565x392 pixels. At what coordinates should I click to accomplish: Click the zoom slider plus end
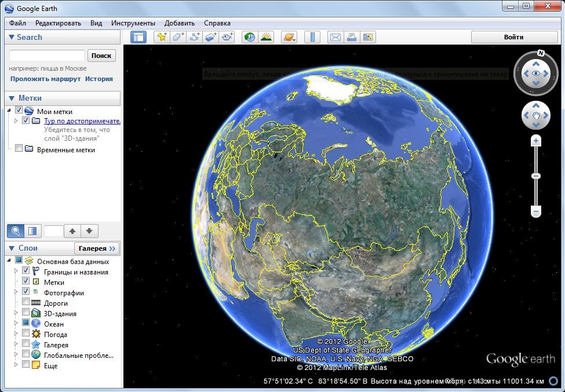click(x=536, y=141)
